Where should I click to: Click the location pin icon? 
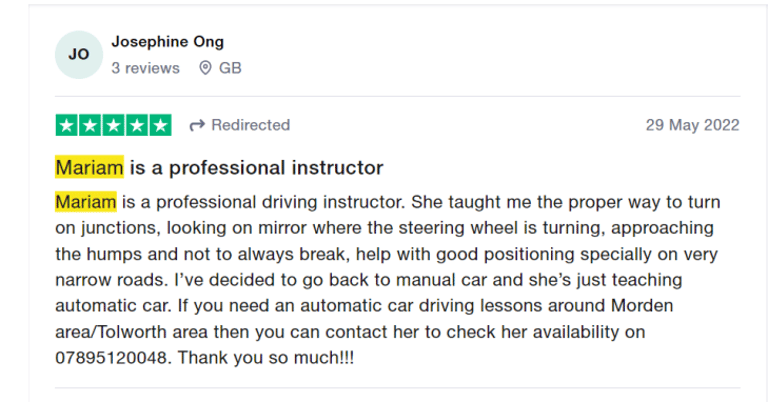pyautogui.click(x=205, y=68)
